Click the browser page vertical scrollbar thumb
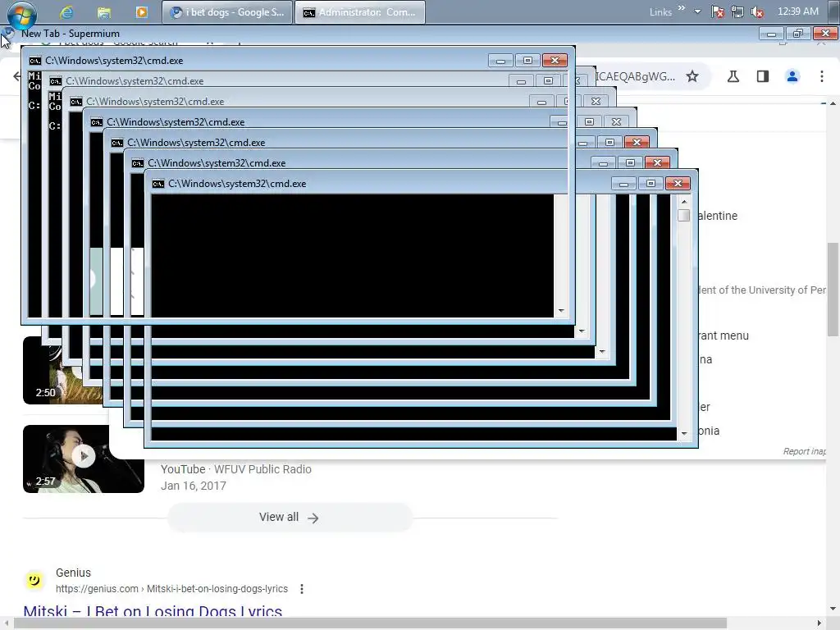This screenshot has width=840, height=630. coord(833,290)
